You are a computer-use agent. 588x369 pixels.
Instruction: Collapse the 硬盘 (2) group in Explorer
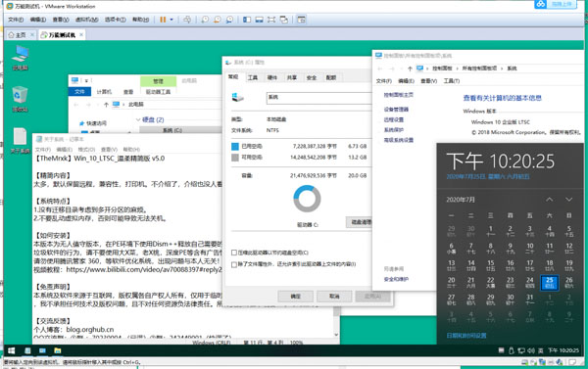coord(138,119)
